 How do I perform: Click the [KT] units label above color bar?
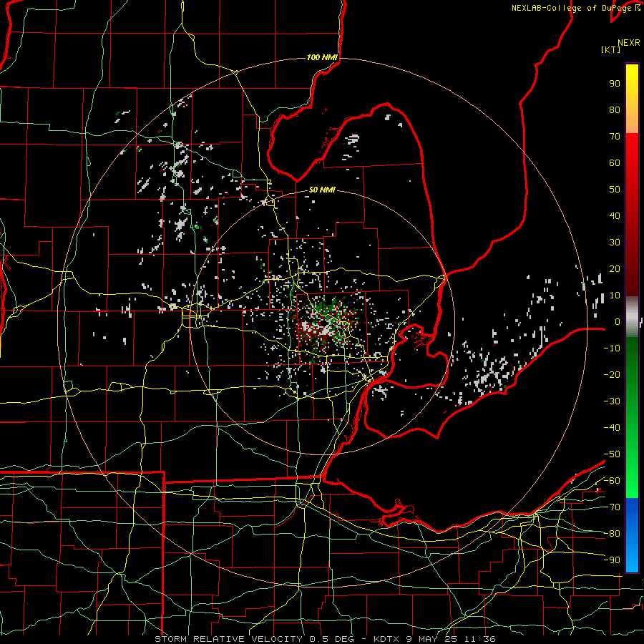coord(611,49)
